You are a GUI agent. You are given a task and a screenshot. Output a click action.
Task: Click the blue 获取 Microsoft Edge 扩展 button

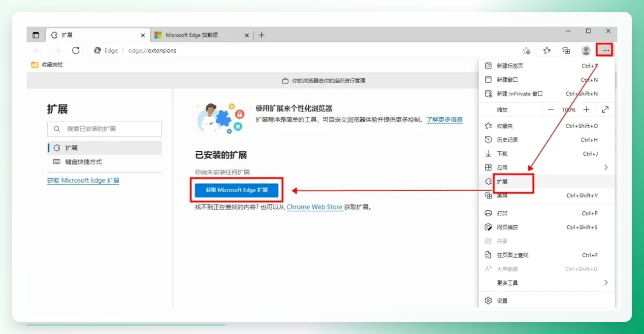tap(237, 190)
